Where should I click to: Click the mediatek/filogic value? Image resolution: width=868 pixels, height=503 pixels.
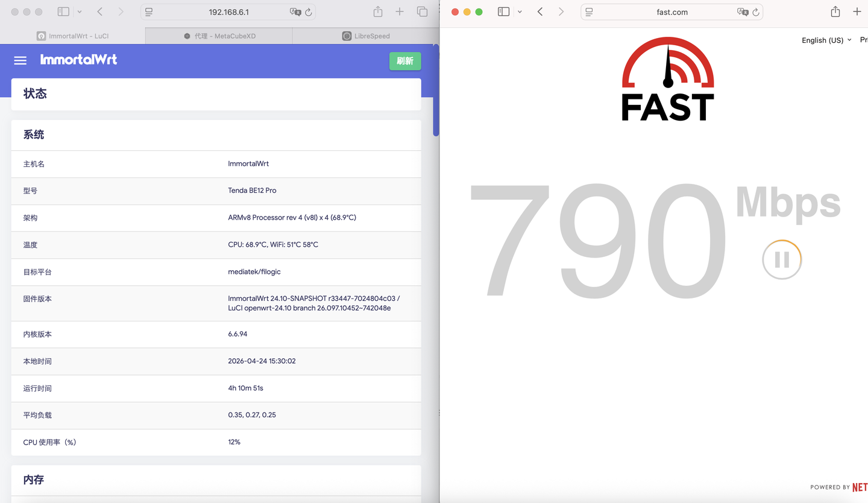pyautogui.click(x=254, y=272)
